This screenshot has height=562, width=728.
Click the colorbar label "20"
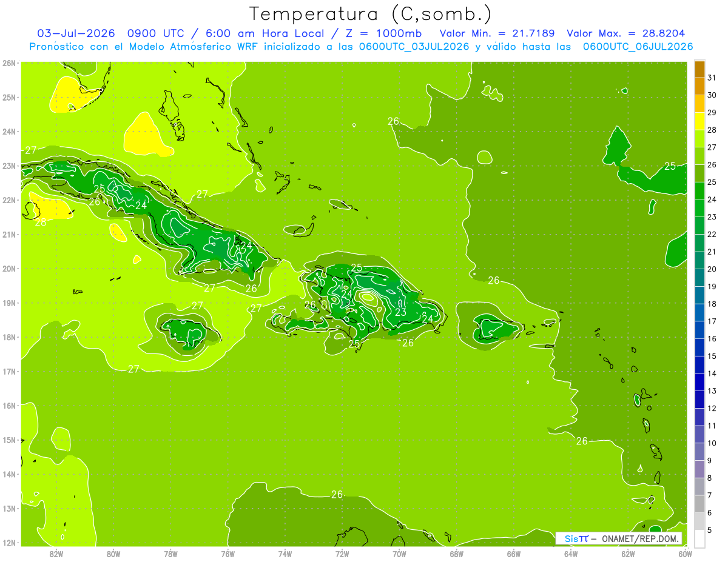click(x=712, y=269)
